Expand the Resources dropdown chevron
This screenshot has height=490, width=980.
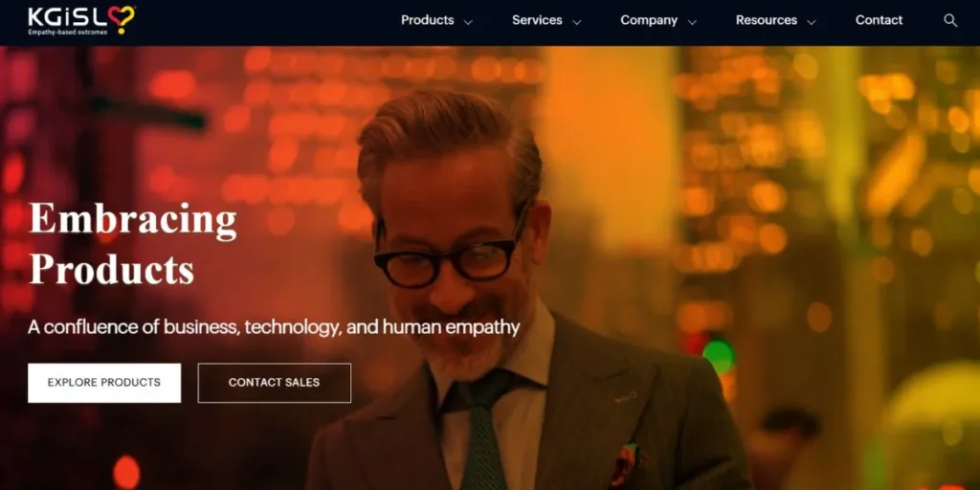tap(812, 22)
